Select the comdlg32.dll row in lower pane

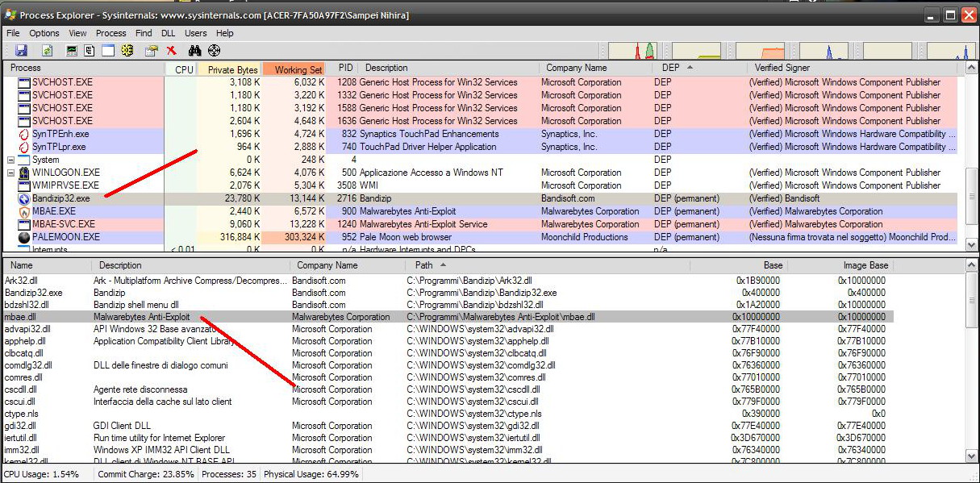[448, 365]
